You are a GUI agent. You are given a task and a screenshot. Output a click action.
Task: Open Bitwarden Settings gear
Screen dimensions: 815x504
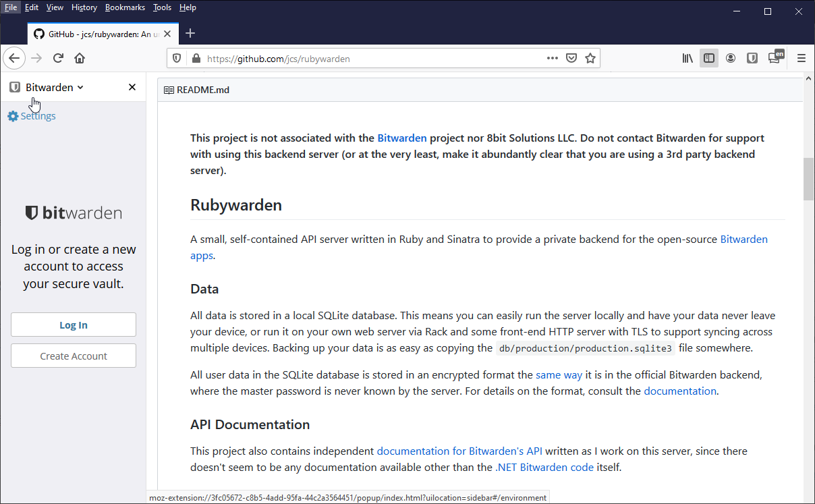pos(13,116)
